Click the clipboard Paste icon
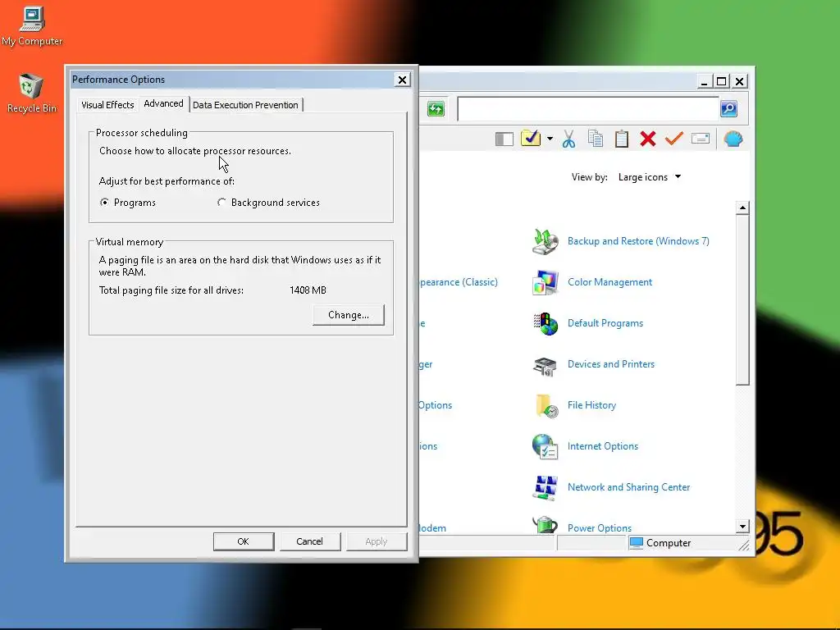Viewport: 840px width, 630px height. coord(622,139)
